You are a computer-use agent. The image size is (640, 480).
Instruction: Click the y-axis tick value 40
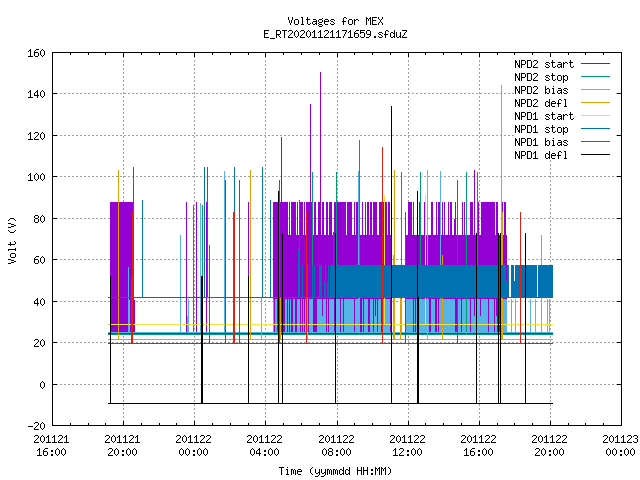point(39,302)
